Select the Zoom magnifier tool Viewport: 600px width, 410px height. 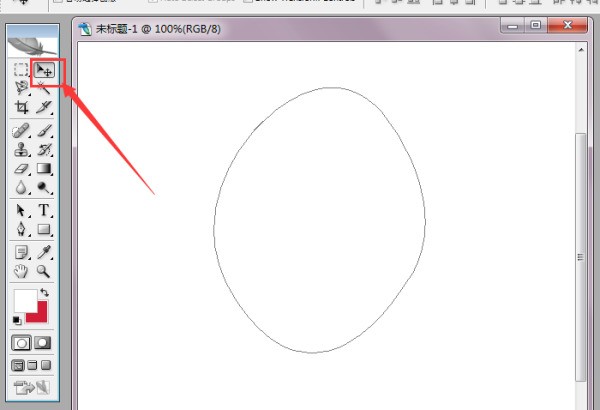coord(43,271)
